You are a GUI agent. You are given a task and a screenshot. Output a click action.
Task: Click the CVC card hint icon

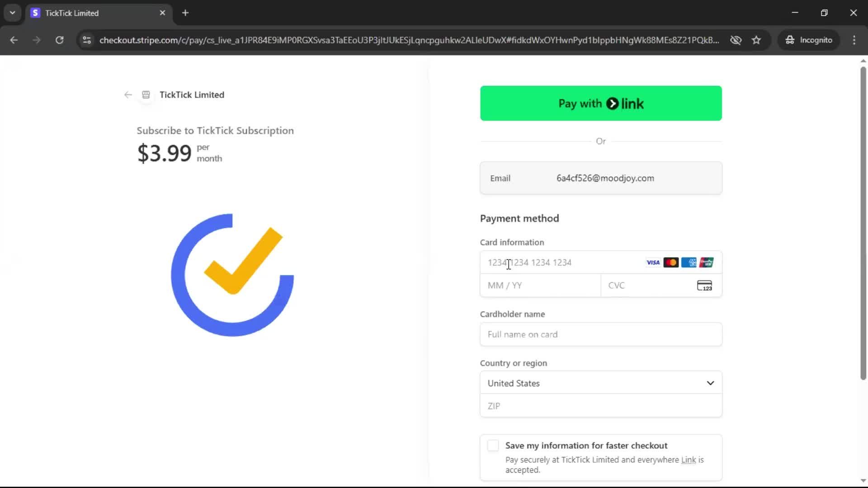point(704,286)
